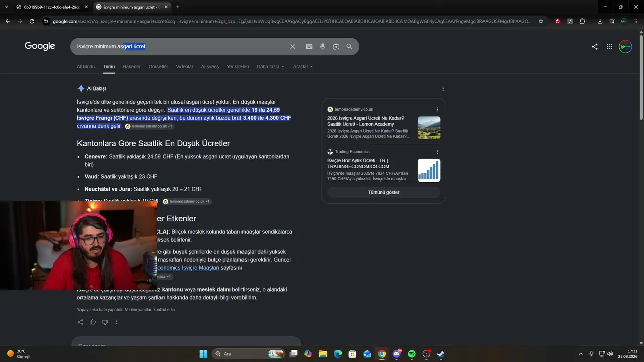Expand the 'Daha fazla' dropdown
Image resolution: width=644 pixels, height=362 pixels.
(x=270, y=67)
